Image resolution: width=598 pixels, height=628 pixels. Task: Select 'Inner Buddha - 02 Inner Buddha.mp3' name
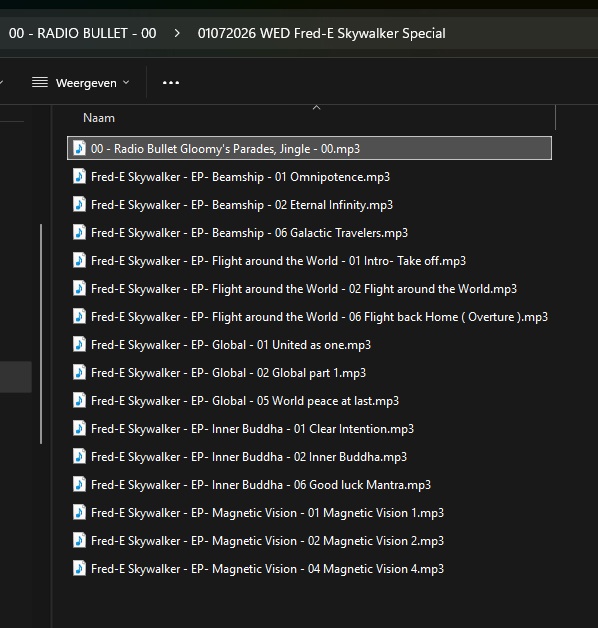click(249, 457)
